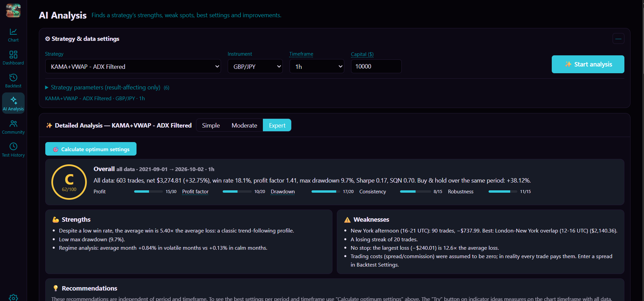Open Test History from sidebar
Screen dimensions: 644x301
pos(13,150)
